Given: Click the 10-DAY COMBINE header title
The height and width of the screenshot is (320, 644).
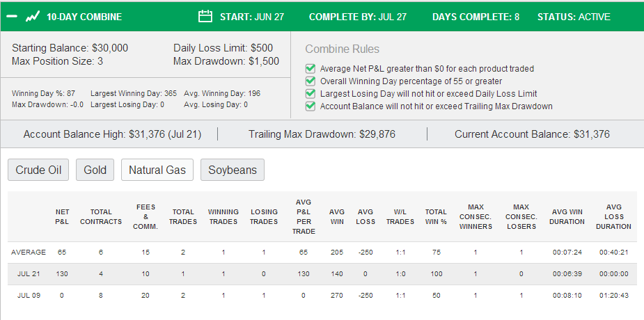Looking at the screenshot, I should tap(84, 17).
